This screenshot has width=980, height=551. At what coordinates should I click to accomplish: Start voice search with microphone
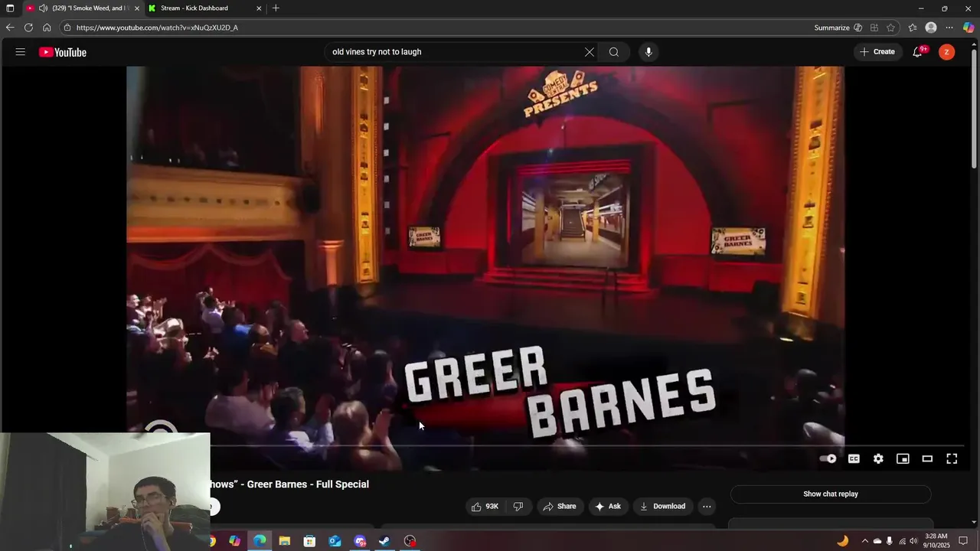pyautogui.click(x=648, y=52)
